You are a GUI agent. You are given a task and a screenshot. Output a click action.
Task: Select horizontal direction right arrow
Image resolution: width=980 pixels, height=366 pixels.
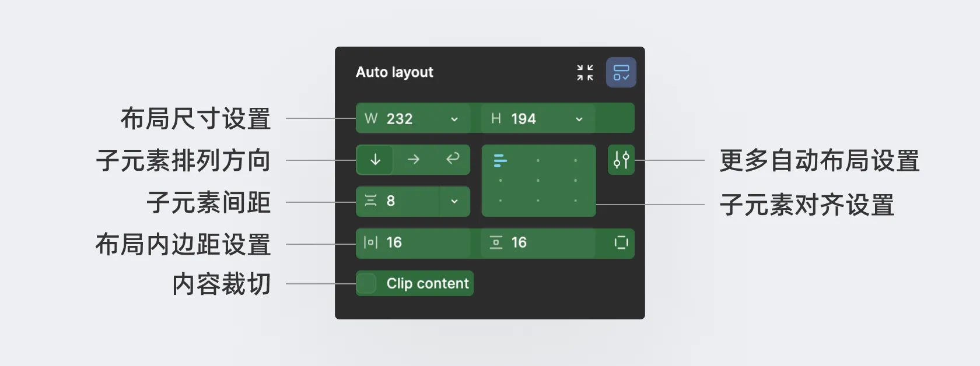[414, 160]
